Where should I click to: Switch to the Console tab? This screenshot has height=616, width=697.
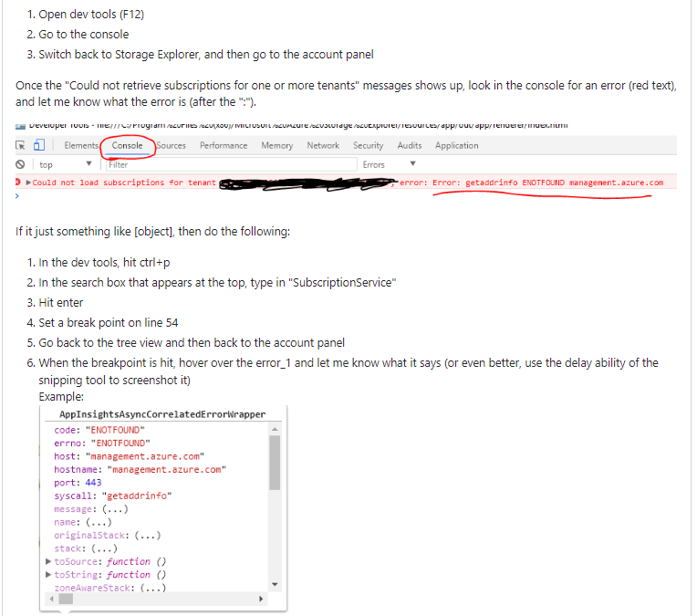pyautogui.click(x=127, y=145)
